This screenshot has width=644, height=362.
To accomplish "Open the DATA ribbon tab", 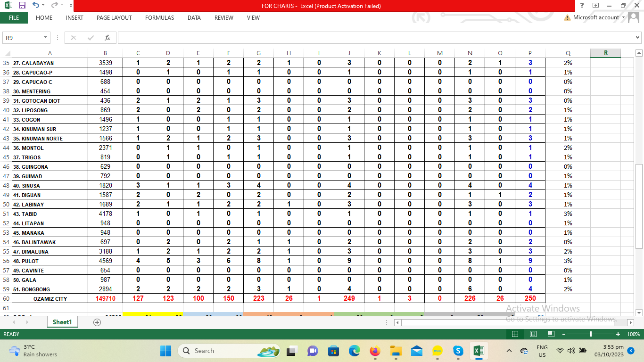I will tap(194, 18).
